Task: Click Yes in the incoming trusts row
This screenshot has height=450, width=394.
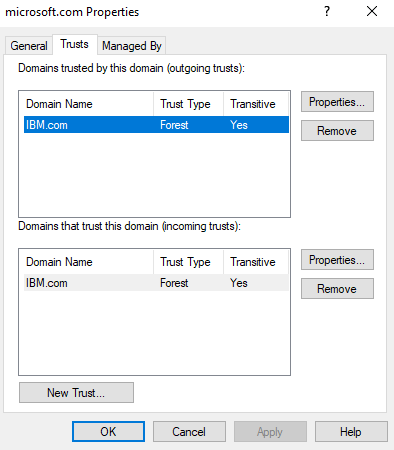Action: click(x=239, y=283)
